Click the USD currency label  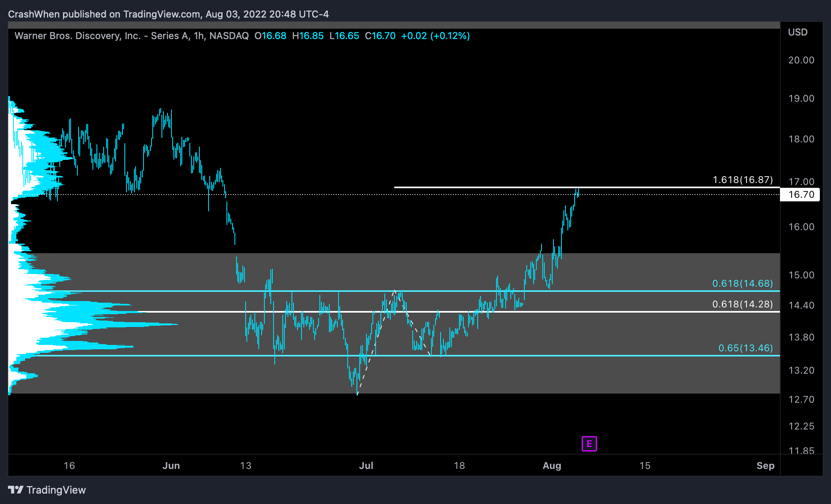coord(798,32)
